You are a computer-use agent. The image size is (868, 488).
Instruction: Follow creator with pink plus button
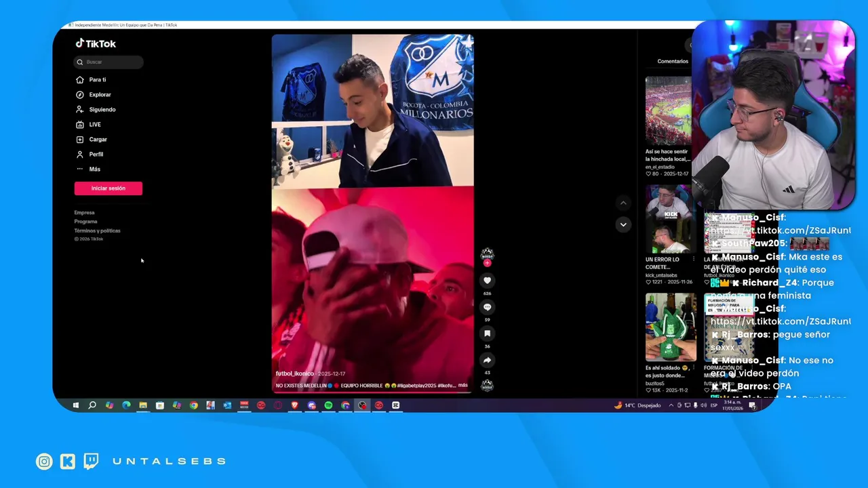pos(487,263)
